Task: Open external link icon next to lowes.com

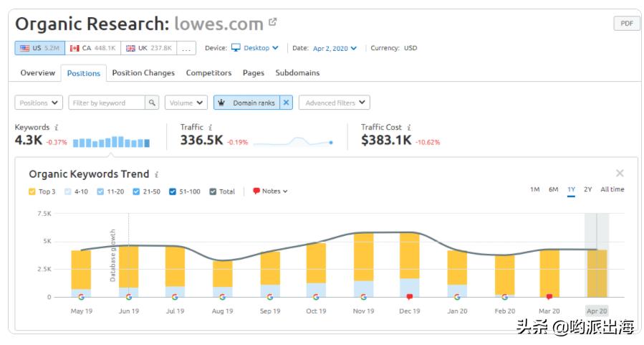Action: tap(273, 22)
